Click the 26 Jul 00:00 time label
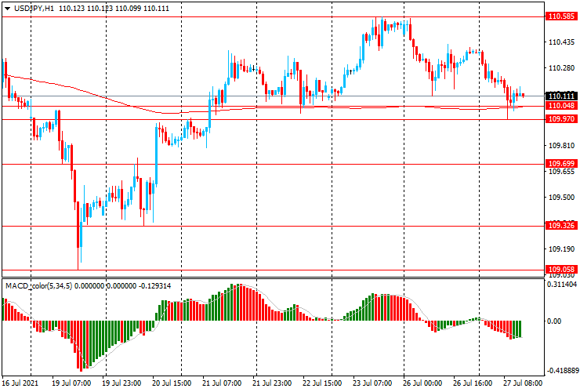 [422, 383]
